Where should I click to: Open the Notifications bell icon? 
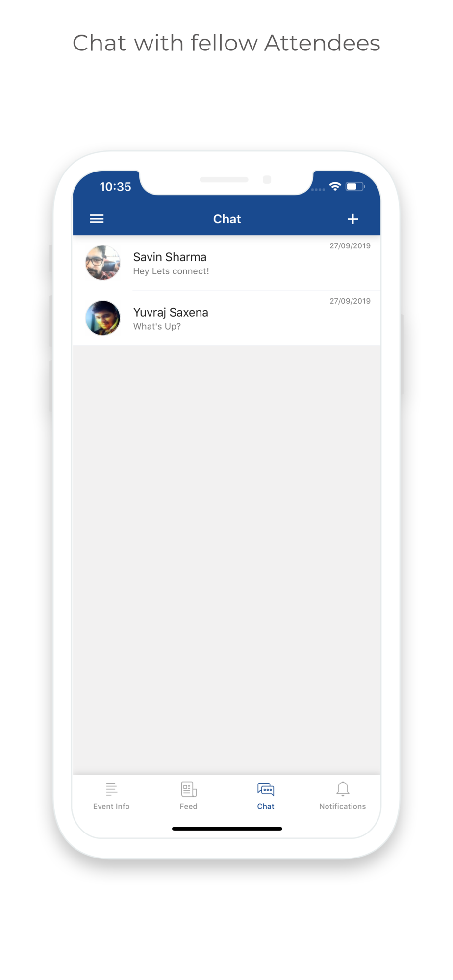[x=343, y=789]
